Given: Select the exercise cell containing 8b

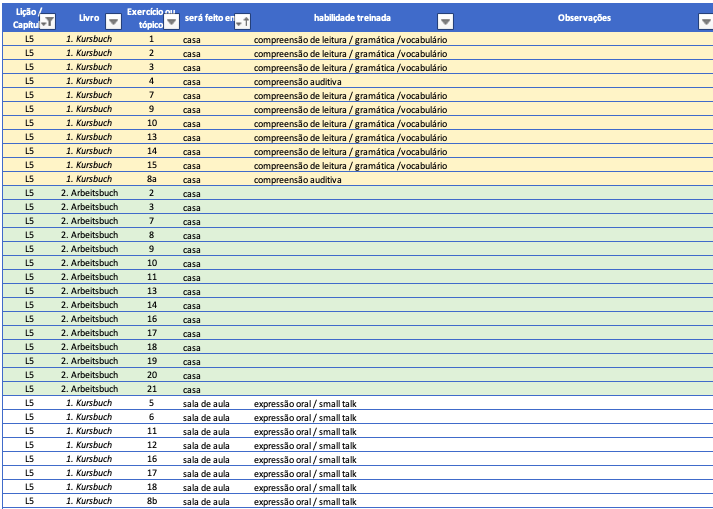Looking at the screenshot, I should pyautogui.click(x=151, y=501).
